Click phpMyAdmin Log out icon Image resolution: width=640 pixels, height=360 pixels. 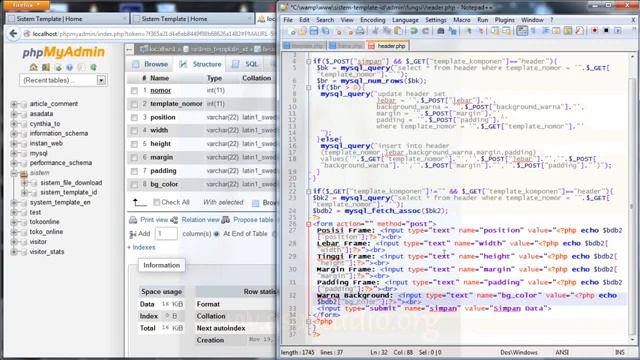46,67
